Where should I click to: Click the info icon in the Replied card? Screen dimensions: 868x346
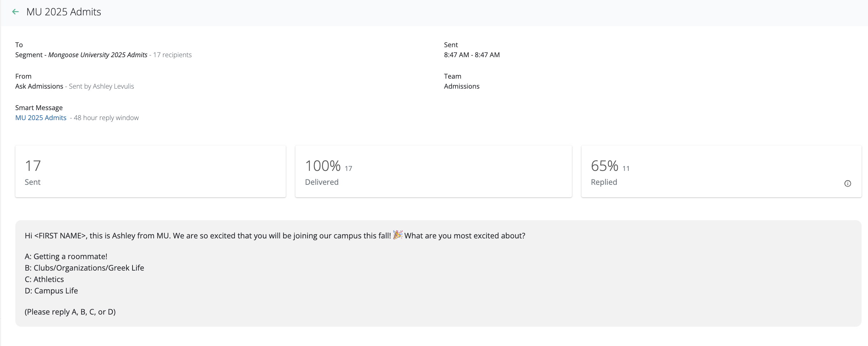pos(847,184)
